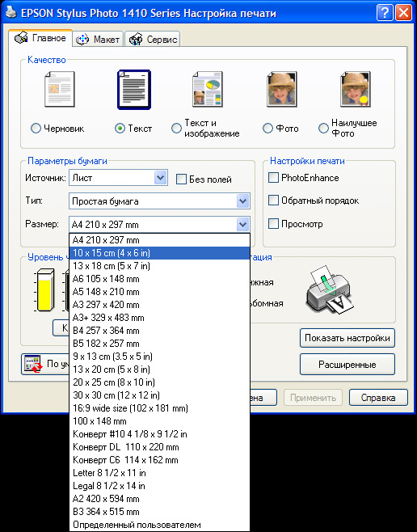Pick B4 257 x 364 mm size
This screenshot has height=532, width=417.
click(159, 331)
